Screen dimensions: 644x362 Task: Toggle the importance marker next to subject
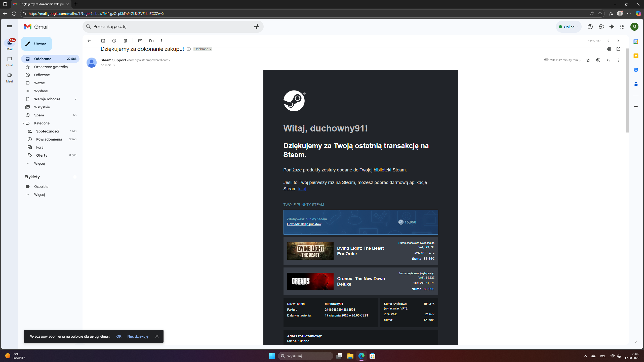click(x=189, y=49)
